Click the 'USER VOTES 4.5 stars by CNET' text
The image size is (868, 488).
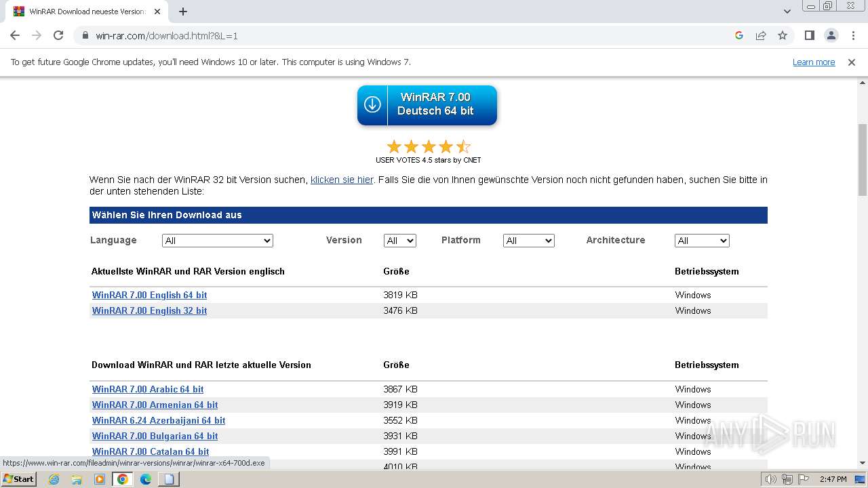[x=429, y=160]
